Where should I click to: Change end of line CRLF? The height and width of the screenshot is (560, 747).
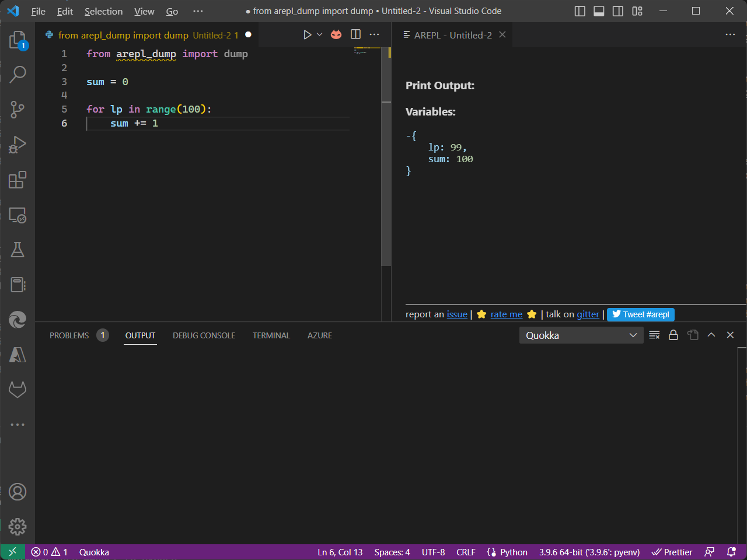(x=466, y=552)
